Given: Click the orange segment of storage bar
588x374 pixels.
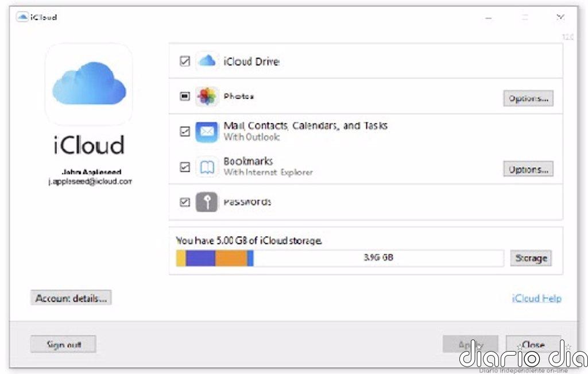Looking at the screenshot, I should click(x=231, y=258).
